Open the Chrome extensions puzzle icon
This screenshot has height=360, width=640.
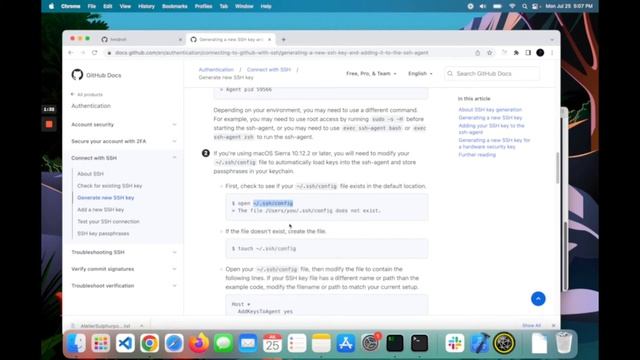(516, 53)
